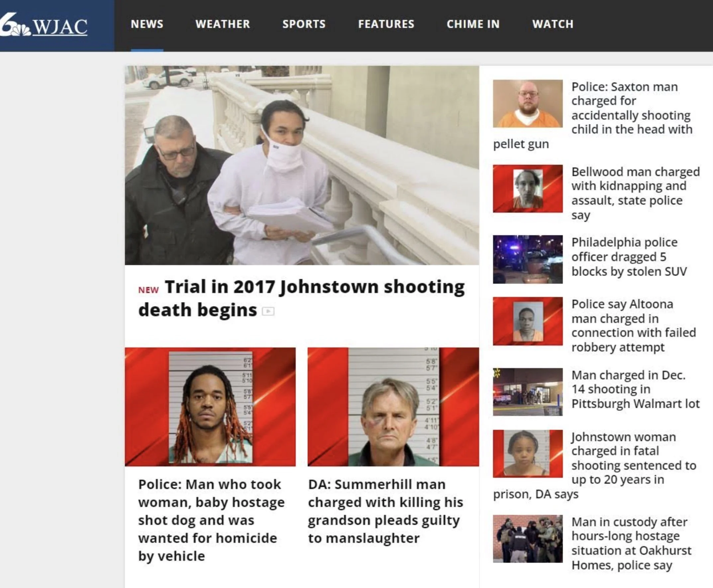Select Chime In in the navigation
This screenshot has height=588, width=713.
click(x=473, y=24)
